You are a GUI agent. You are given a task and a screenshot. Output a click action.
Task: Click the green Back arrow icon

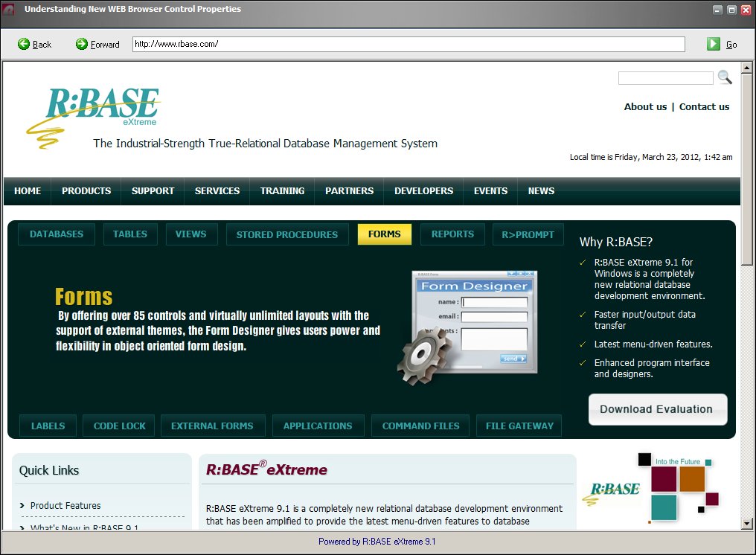24,45
